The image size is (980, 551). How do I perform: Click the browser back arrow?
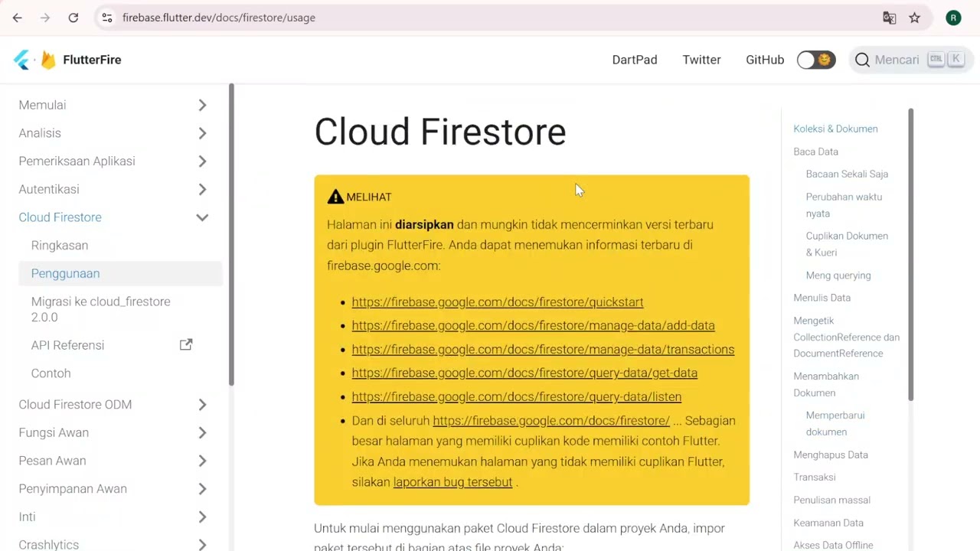pyautogui.click(x=18, y=18)
